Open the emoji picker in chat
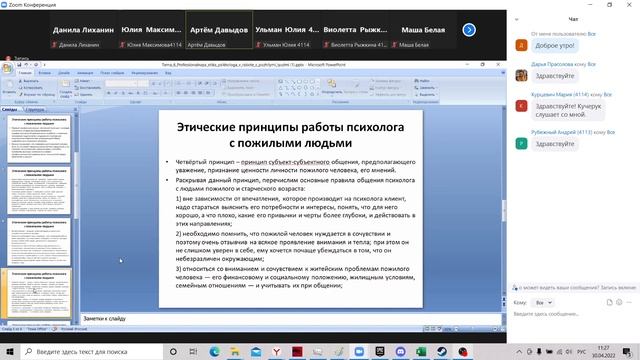 (x=619, y=302)
